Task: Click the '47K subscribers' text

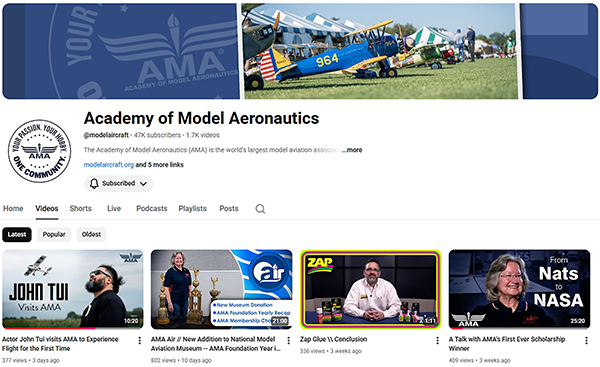Action: pyautogui.click(x=157, y=135)
